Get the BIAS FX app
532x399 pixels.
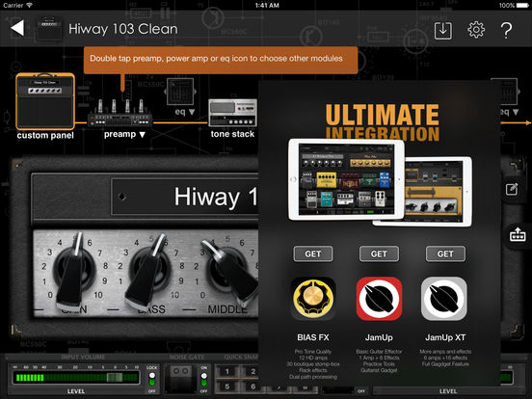point(313,253)
